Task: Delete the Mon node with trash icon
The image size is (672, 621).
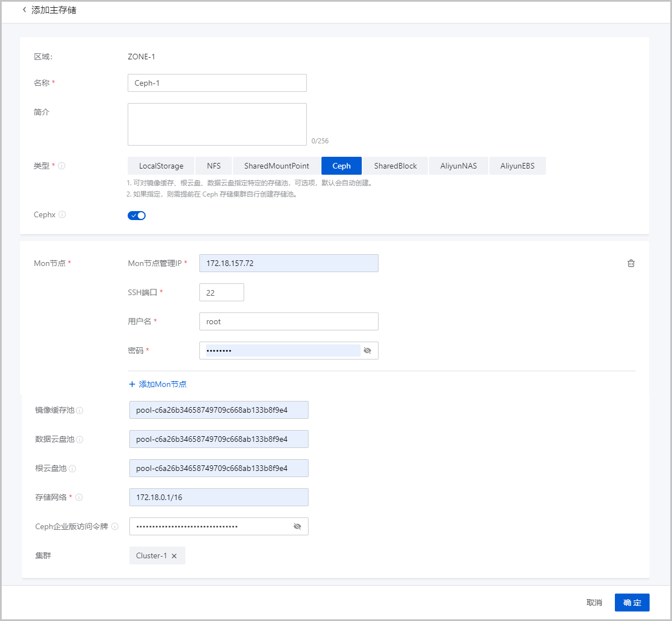Action: click(x=631, y=263)
